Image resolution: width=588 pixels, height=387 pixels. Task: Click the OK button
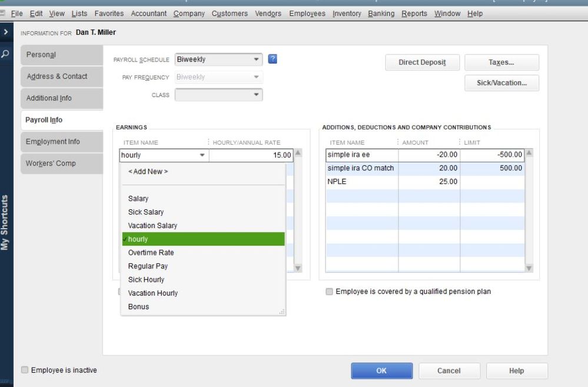(x=382, y=371)
